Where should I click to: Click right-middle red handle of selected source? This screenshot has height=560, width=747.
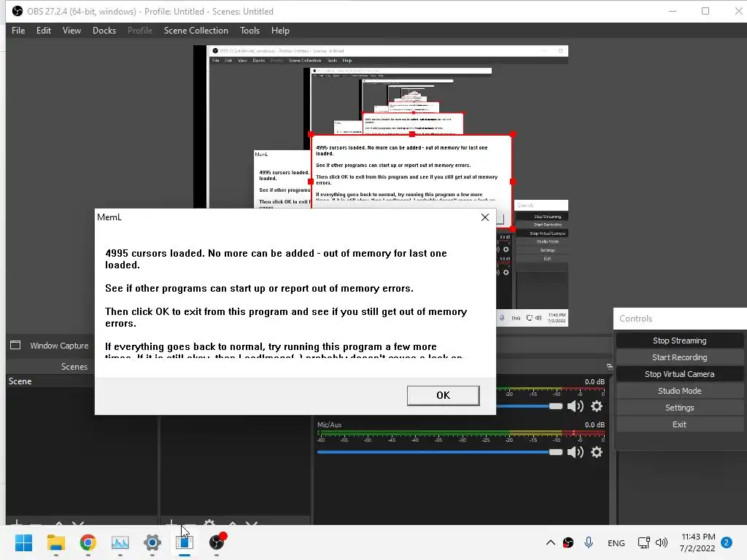point(513,182)
